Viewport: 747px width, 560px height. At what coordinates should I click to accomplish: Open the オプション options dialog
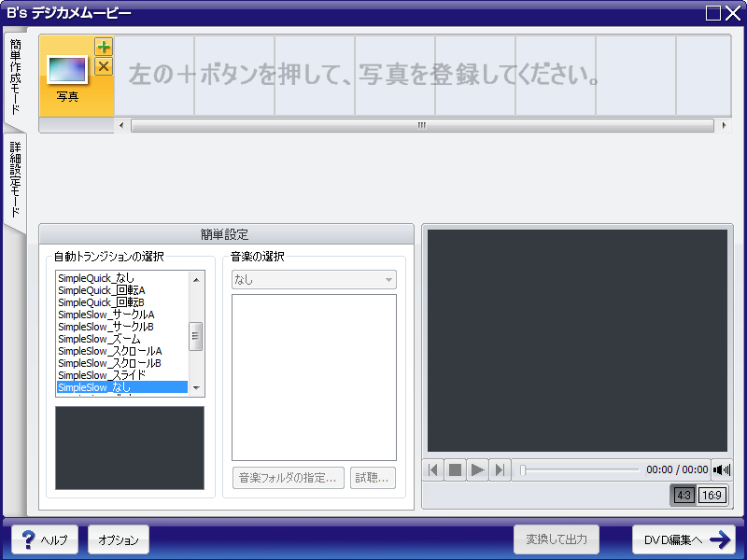119,539
